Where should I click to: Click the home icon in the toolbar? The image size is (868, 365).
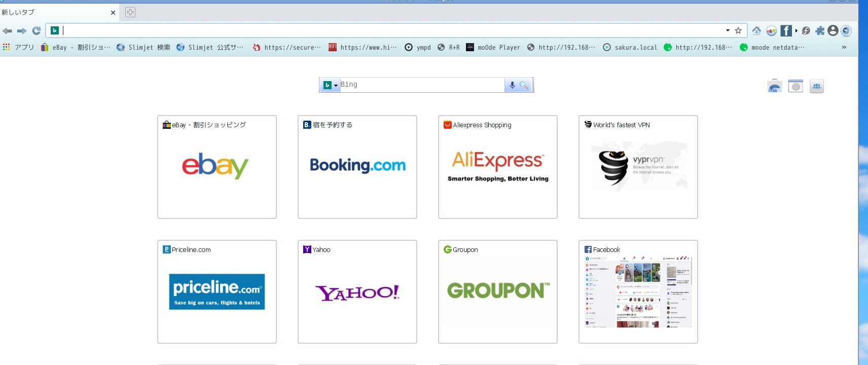pyautogui.click(x=756, y=30)
